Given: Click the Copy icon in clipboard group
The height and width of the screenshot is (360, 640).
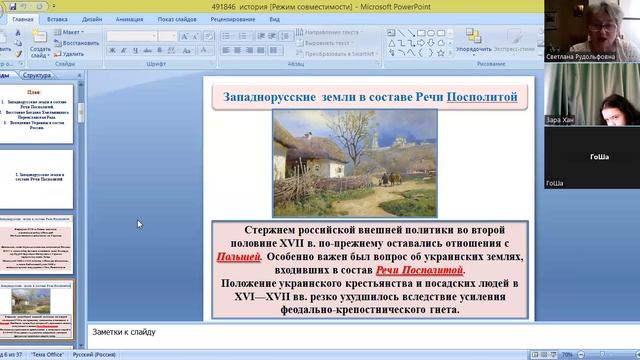Looking at the screenshot, I should point(18,43).
